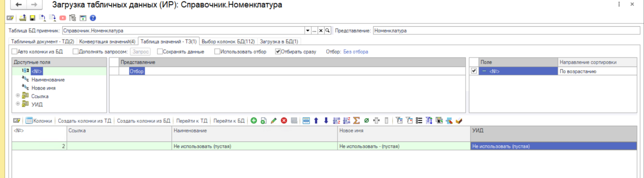Open the "Загрузка в БД(1)" tab
The image size is (644, 178).
(279, 42)
